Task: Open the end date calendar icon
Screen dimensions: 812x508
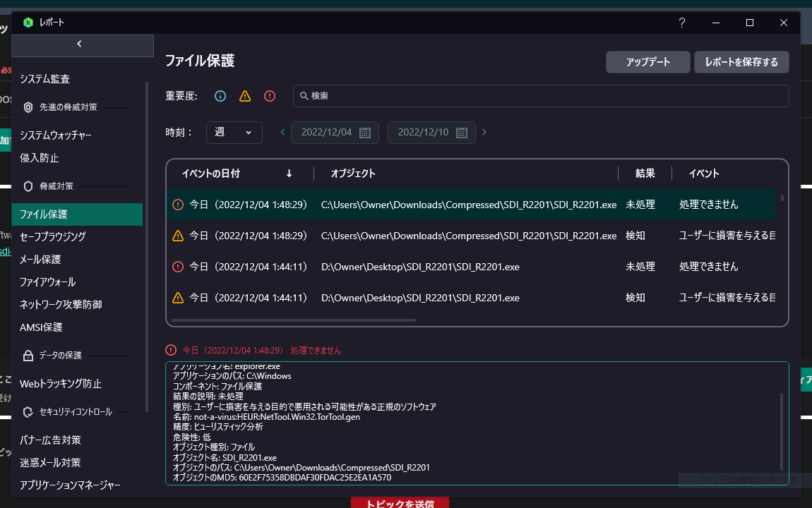Action: coord(462,133)
